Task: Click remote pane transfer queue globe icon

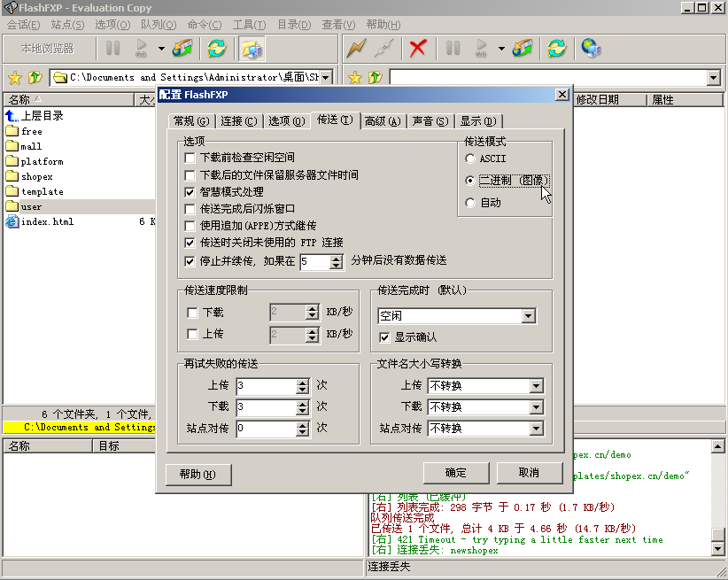Action: (523, 48)
